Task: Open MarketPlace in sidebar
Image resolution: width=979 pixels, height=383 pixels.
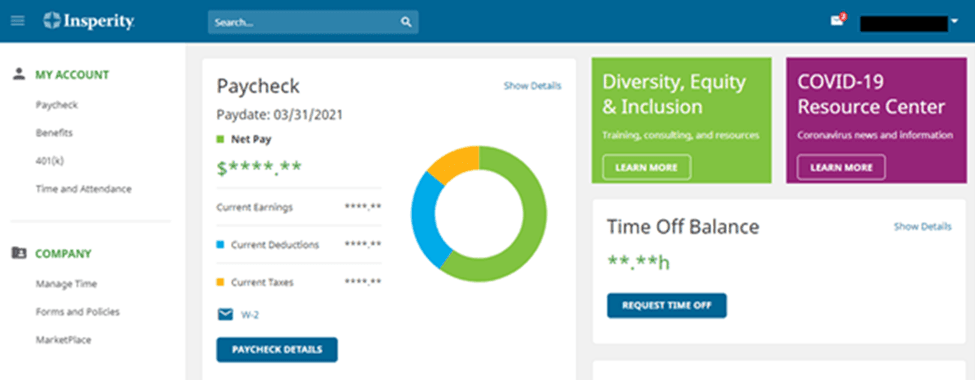Action: coord(63,340)
